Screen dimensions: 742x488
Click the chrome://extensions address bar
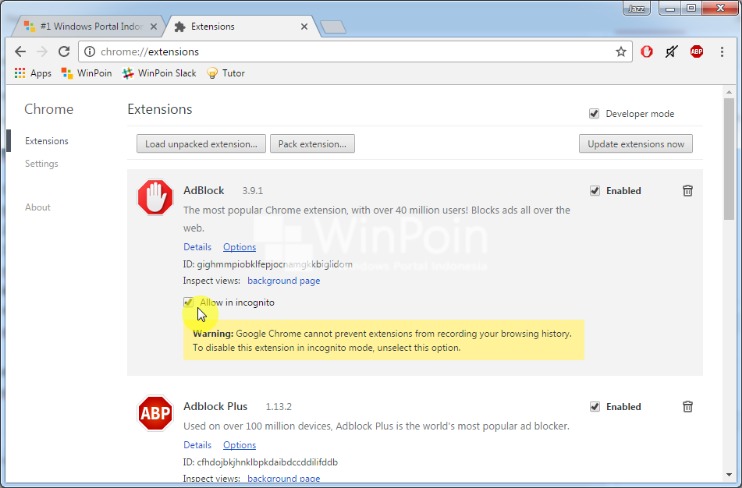[355, 52]
